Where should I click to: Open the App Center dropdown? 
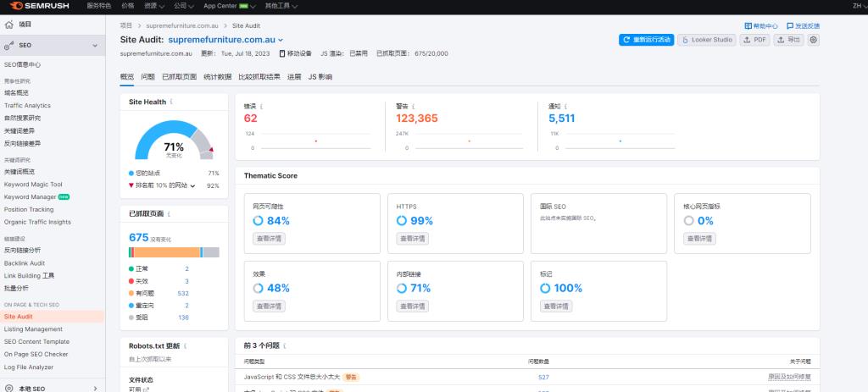(230, 6)
